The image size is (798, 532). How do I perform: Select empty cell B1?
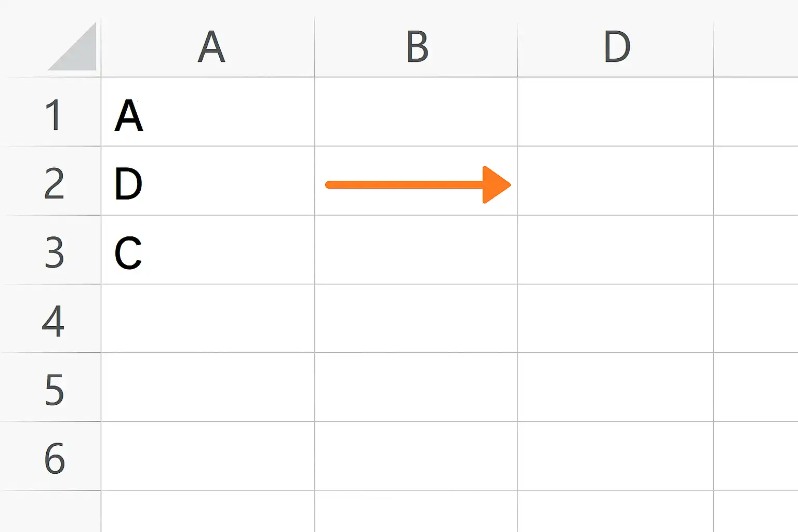point(416,112)
